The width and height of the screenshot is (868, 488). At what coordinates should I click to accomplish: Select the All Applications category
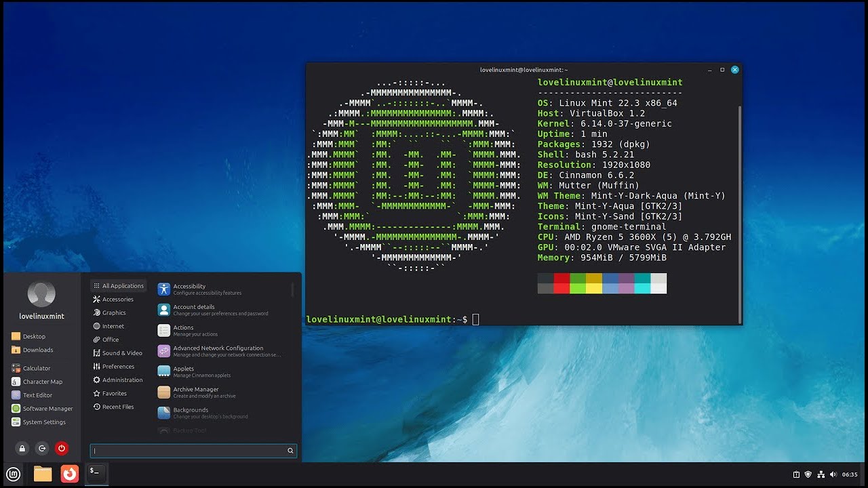[x=118, y=286]
